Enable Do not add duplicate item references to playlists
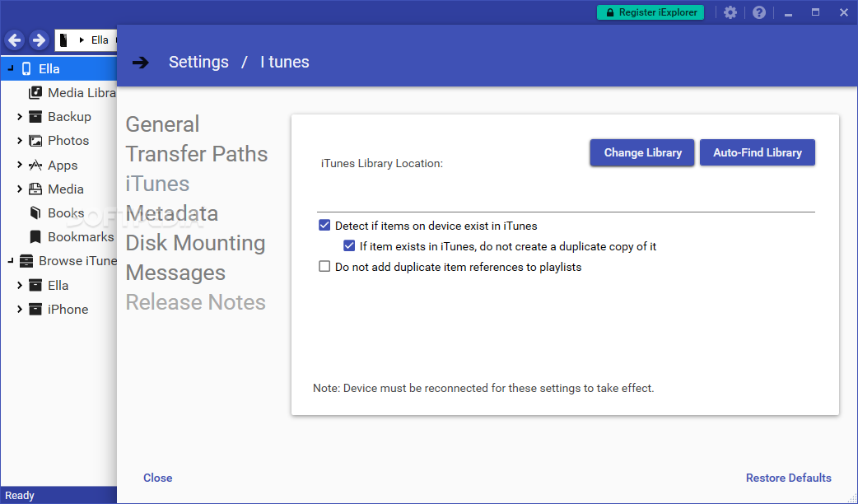The height and width of the screenshot is (504, 858). 324,267
